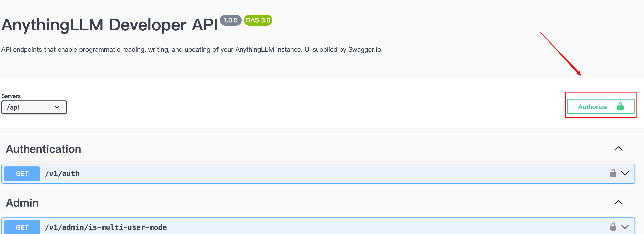
Task: Click the lock icon on /v1/auth row
Action: click(613, 173)
